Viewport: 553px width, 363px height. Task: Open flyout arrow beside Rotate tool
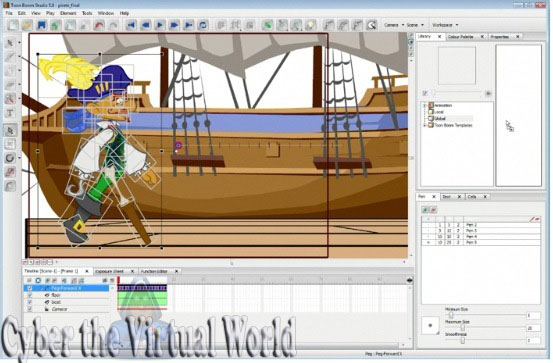point(19,158)
